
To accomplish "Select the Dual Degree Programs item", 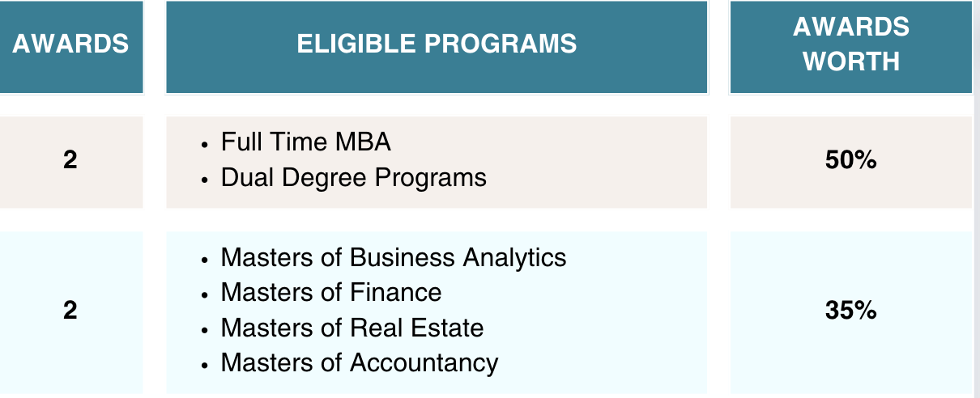I will click(353, 177).
